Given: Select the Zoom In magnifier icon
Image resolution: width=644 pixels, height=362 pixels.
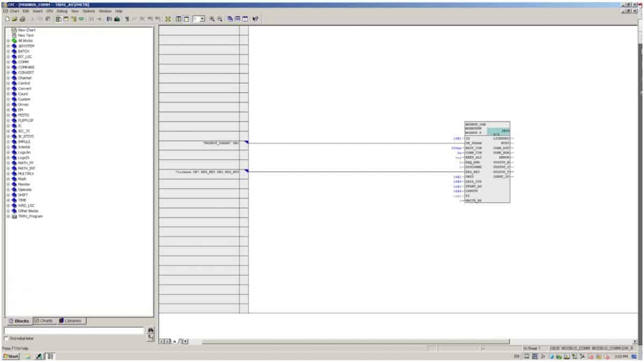Looking at the screenshot, I should coord(211,18).
